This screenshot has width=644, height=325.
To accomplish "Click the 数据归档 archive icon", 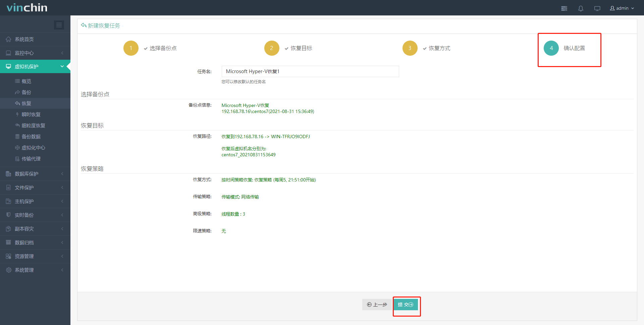I will pyautogui.click(x=8, y=242).
